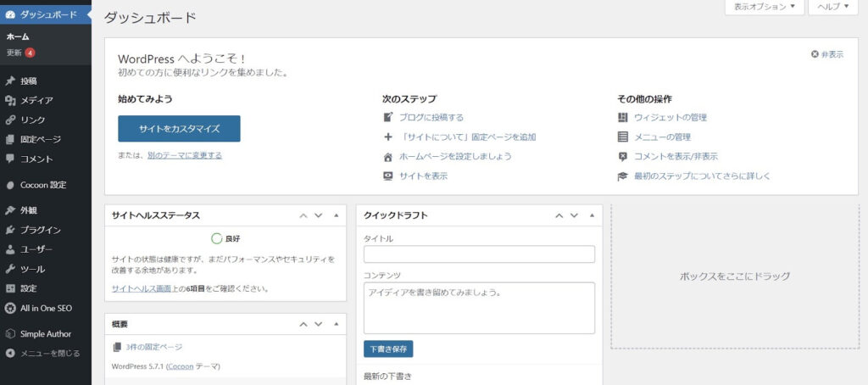Open the Cocoon 設定 menu item
Image resolution: width=868 pixels, height=385 pixels.
(x=42, y=185)
